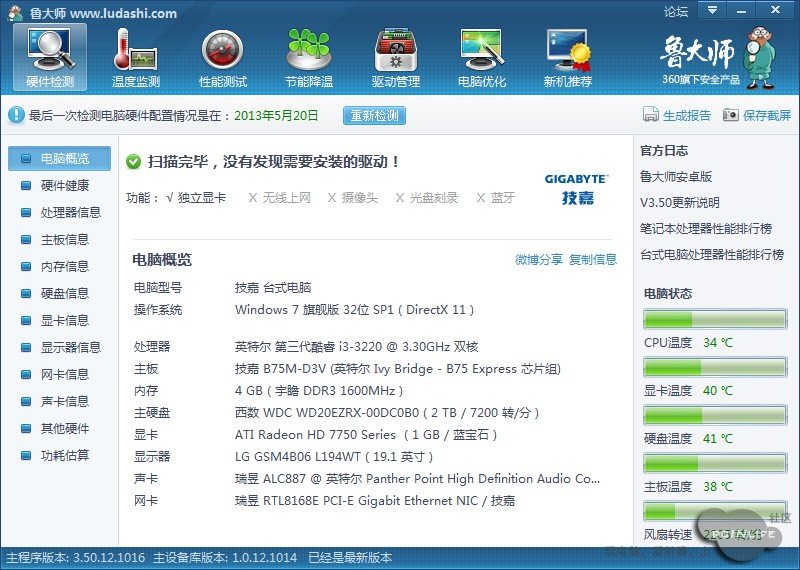The width and height of the screenshot is (800, 570).
Task: Click the 4 GB DDR3 memory value
Action: tap(319, 391)
